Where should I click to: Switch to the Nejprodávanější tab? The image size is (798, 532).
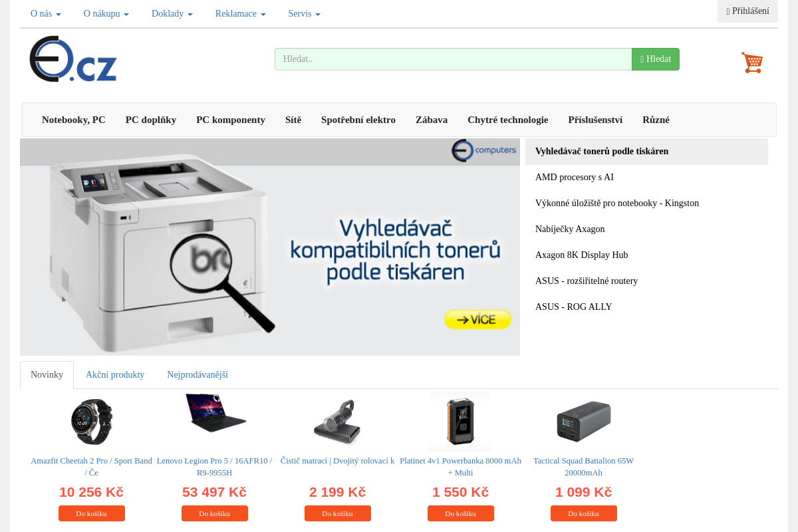pyautogui.click(x=198, y=375)
